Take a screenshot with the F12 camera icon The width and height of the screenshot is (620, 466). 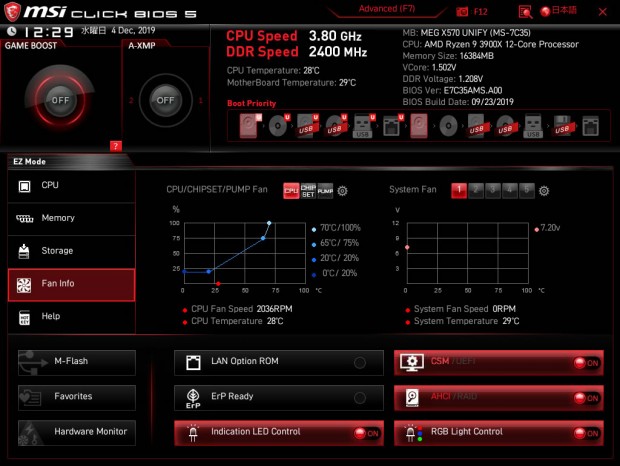coord(462,11)
